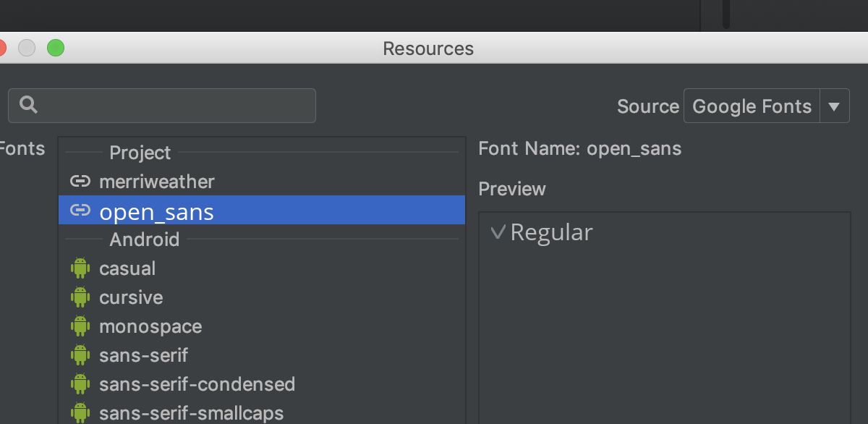Click the Android icon next to cursive
The width and height of the screenshot is (868, 424).
point(80,297)
